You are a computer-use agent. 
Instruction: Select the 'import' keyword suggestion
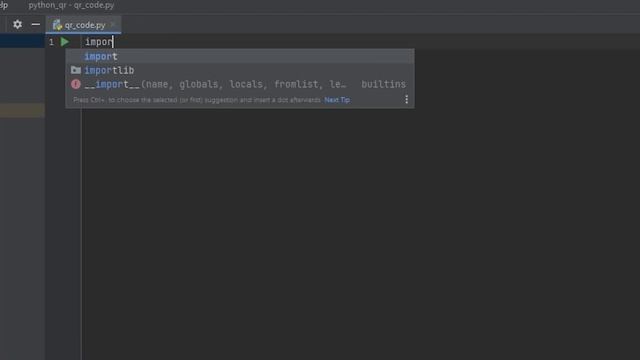(240, 56)
